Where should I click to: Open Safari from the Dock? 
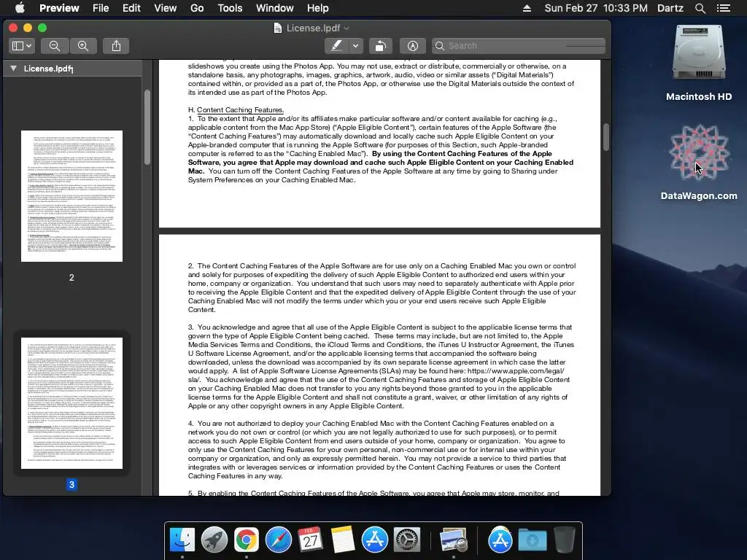(x=278, y=540)
